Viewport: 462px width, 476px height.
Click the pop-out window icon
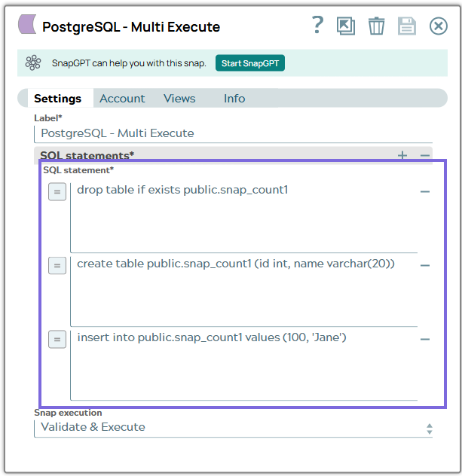click(346, 26)
